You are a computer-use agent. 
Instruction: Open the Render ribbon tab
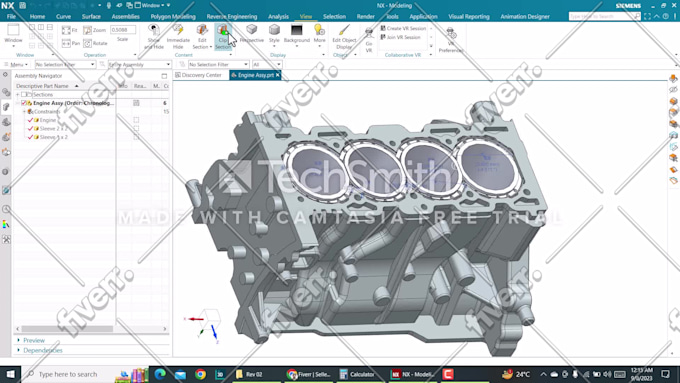point(366,16)
